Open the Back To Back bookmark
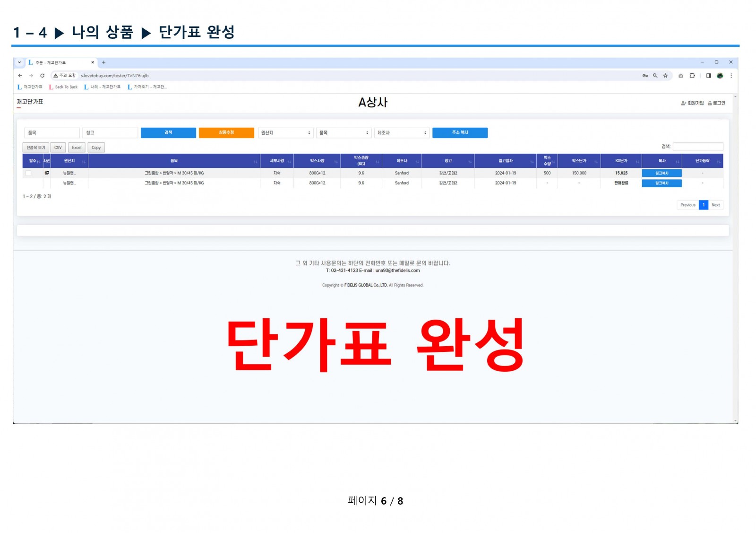756x533 pixels. coord(63,87)
